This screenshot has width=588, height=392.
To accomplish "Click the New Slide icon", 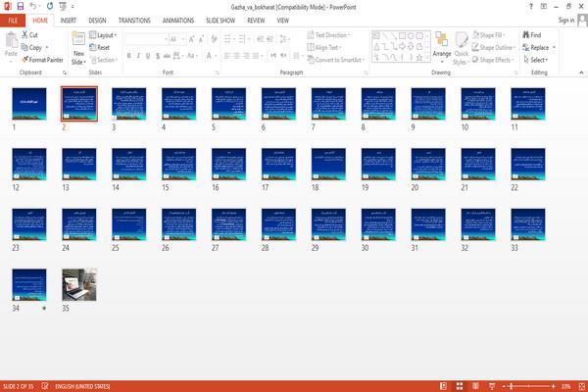I will coord(78,39).
